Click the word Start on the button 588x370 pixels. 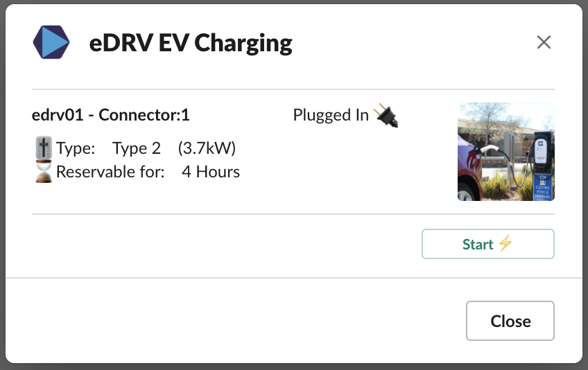click(x=478, y=244)
